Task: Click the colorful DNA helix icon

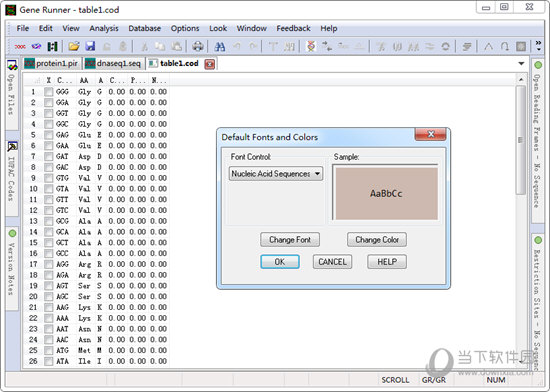Action: coord(311,46)
